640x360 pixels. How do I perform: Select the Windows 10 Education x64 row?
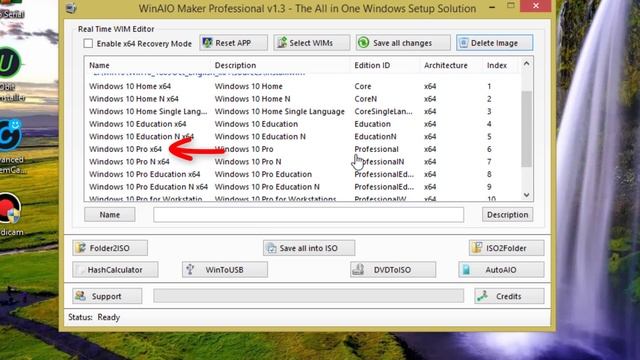[x=302, y=124]
